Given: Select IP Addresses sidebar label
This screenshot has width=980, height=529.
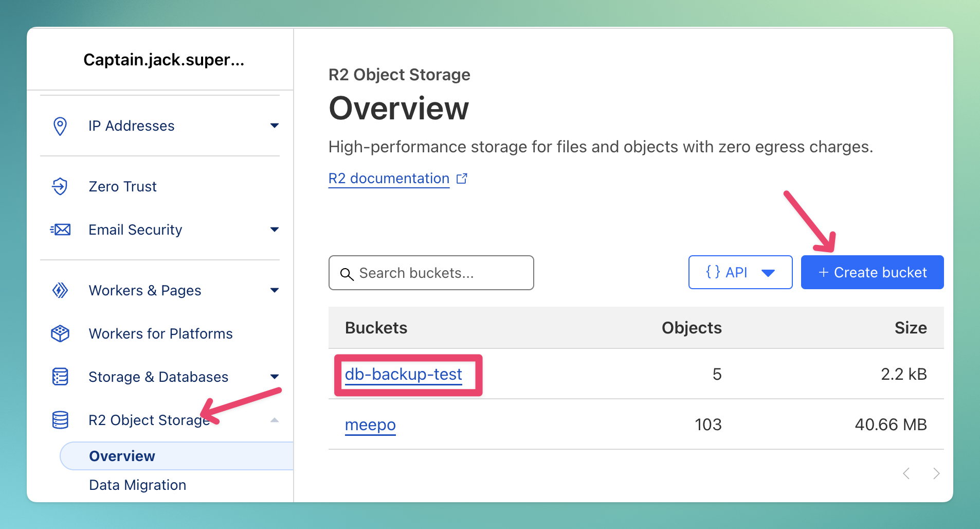Looking at the screenshot, I should click(131, 126).
